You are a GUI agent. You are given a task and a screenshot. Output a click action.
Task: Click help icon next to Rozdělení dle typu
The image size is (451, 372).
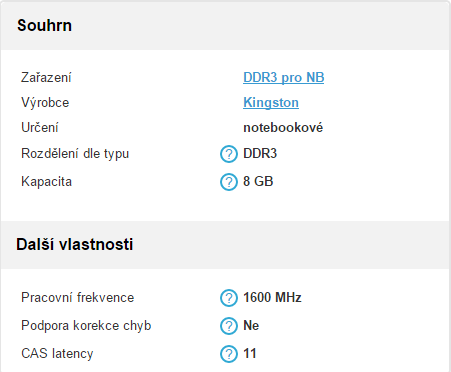click(229, 154)
